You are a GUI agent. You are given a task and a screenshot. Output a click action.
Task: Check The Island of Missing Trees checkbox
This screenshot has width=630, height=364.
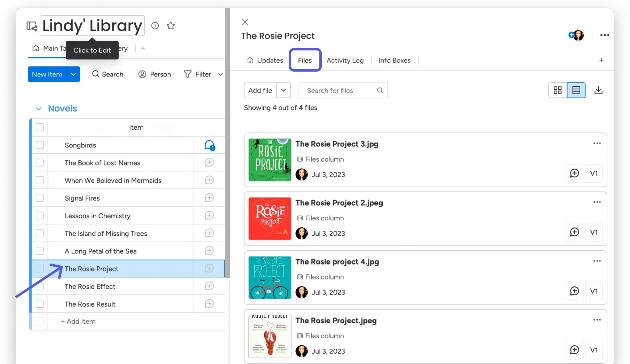[x=40, y=233]
